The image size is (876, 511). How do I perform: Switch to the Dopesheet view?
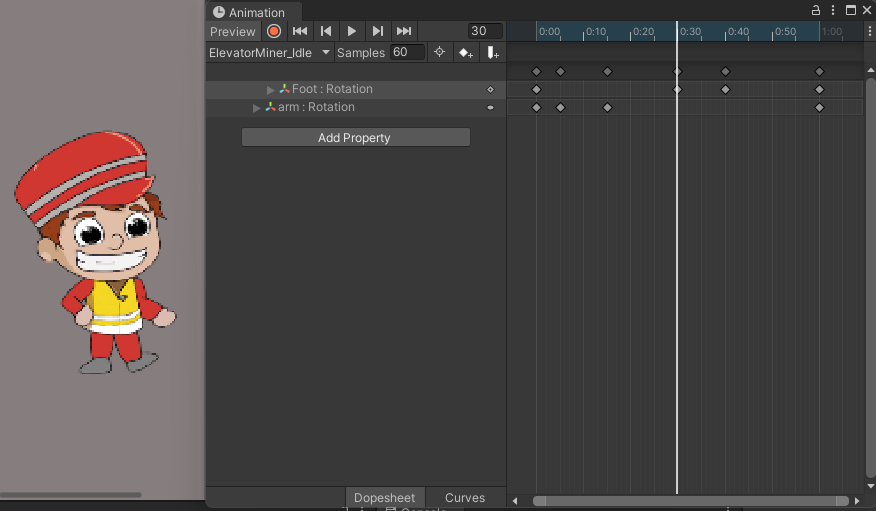pos(384,498)
